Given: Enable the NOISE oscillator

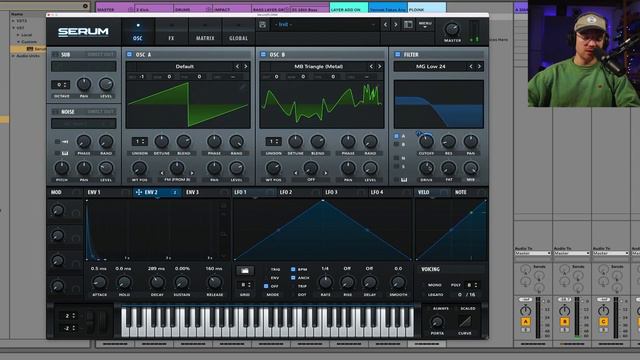Looking at the screenshot, I should [x=55, y=111].
